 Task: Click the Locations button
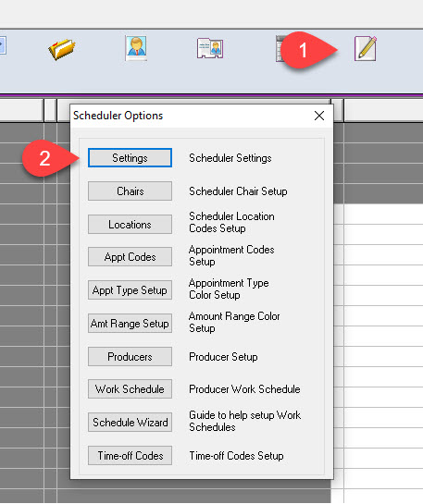pos(130,225)
